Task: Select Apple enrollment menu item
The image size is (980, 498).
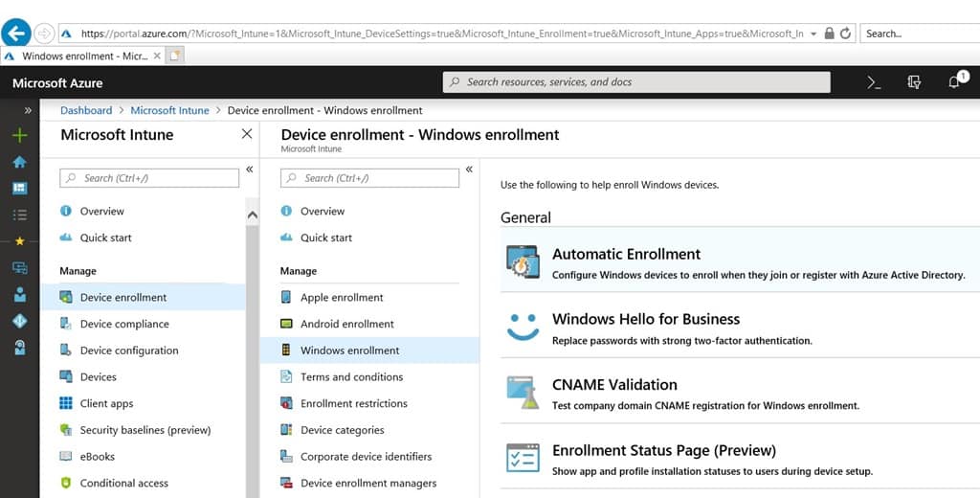Action: [x=342, y=298]
